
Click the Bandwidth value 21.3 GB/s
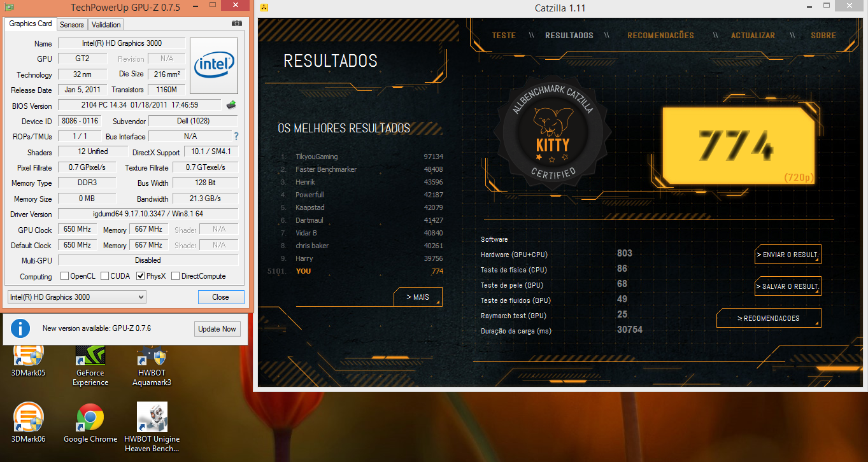click(205, 199)
